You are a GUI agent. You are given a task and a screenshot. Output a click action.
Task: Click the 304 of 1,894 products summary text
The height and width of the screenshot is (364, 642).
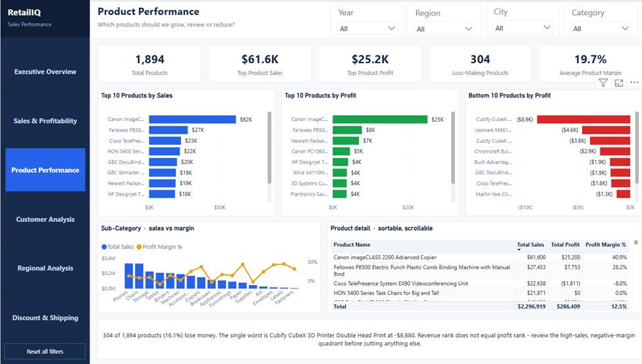coord(369,339)
